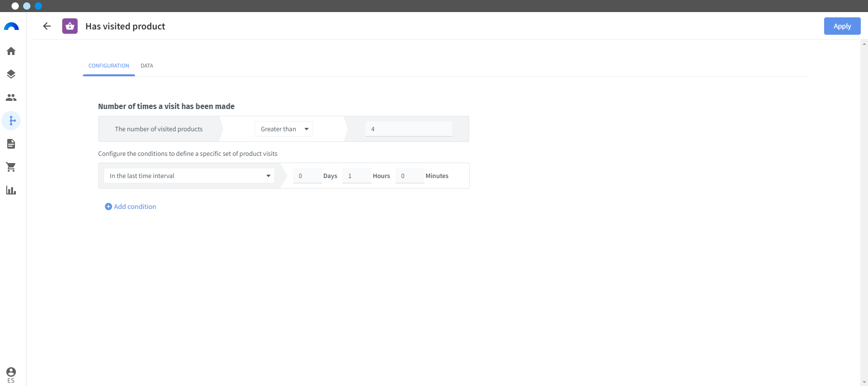Open the bar chart analytics section
This screenshot has height=386, width=868.
pos(11,190)
